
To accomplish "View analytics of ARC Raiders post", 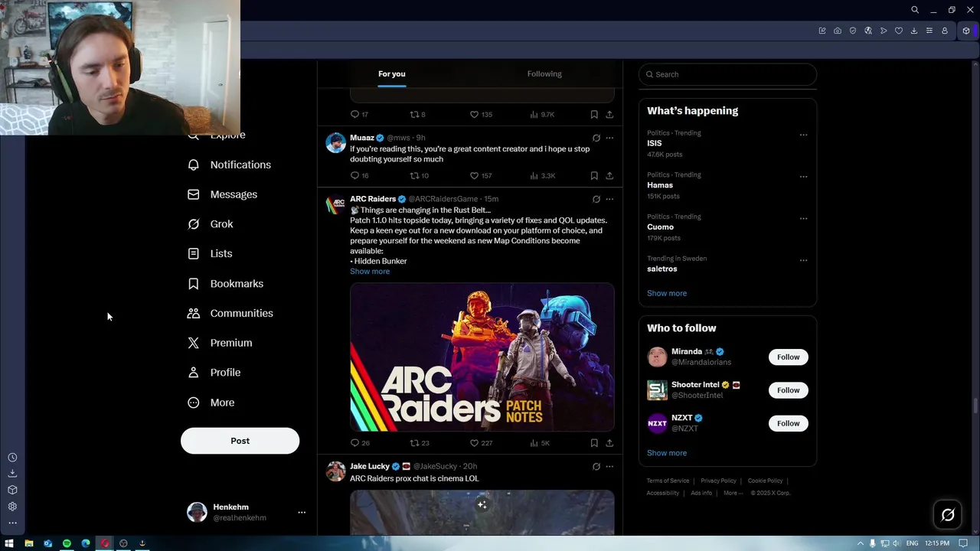I will 539,443.
